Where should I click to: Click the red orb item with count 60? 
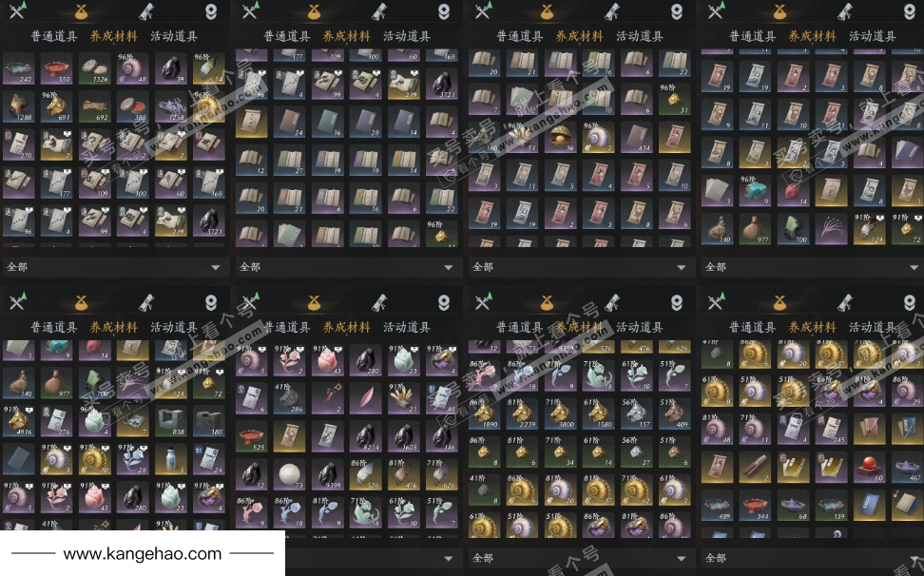tap(870, 467)
